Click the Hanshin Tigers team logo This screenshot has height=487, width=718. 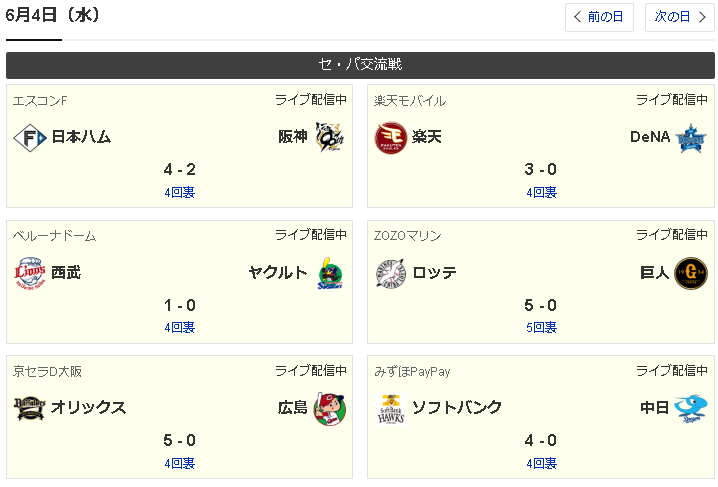[330, 137]
